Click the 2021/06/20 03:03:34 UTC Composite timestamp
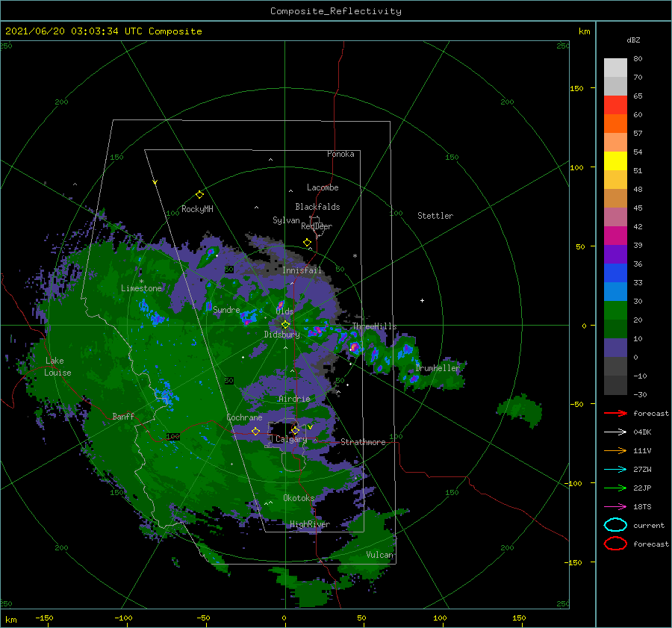 [103, 31]
